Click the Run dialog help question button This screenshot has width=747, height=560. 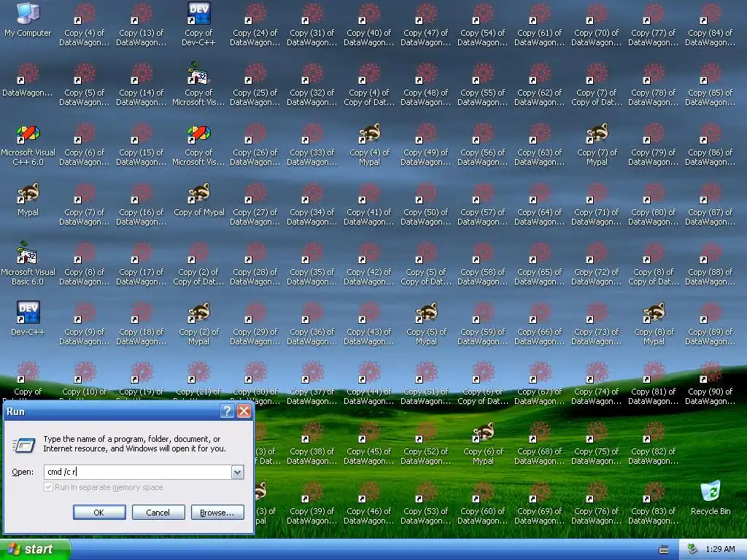(x=228, y=411)
